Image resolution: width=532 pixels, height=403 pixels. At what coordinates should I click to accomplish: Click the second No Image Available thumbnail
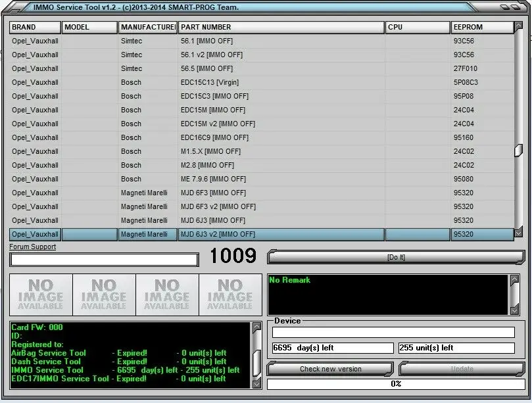tap(104, 295)
